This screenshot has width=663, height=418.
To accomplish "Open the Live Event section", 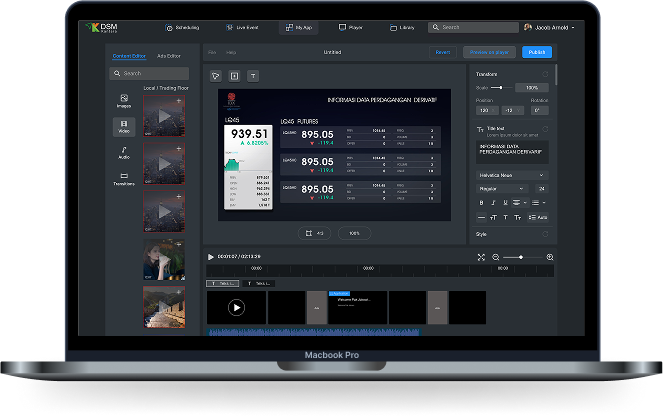I will pos(242,27).
